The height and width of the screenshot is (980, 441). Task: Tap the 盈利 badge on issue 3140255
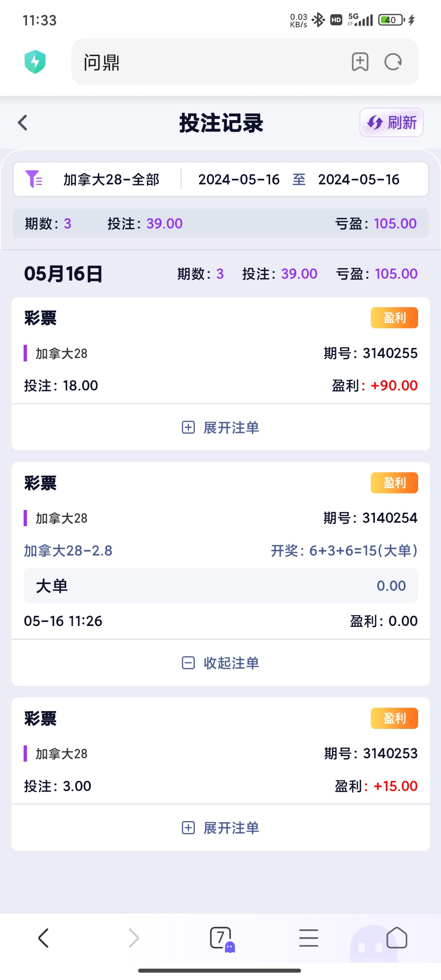point(394,318)
